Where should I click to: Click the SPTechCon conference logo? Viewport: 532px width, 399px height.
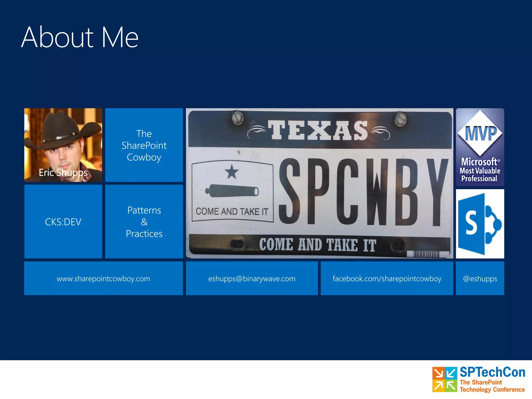[x=478, y=380]
